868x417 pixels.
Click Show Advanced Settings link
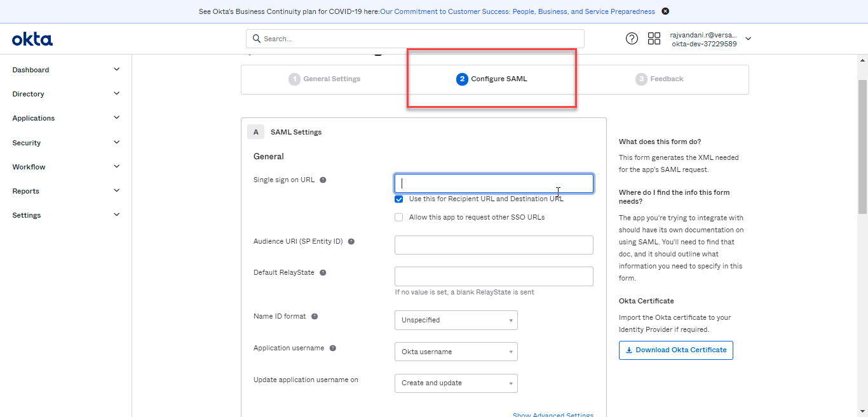[553, 415]
